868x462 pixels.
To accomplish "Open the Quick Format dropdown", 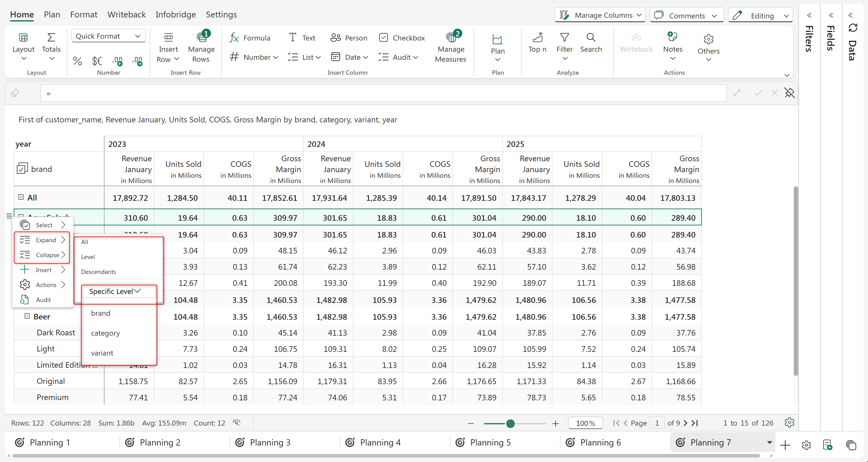I will 108,36.
